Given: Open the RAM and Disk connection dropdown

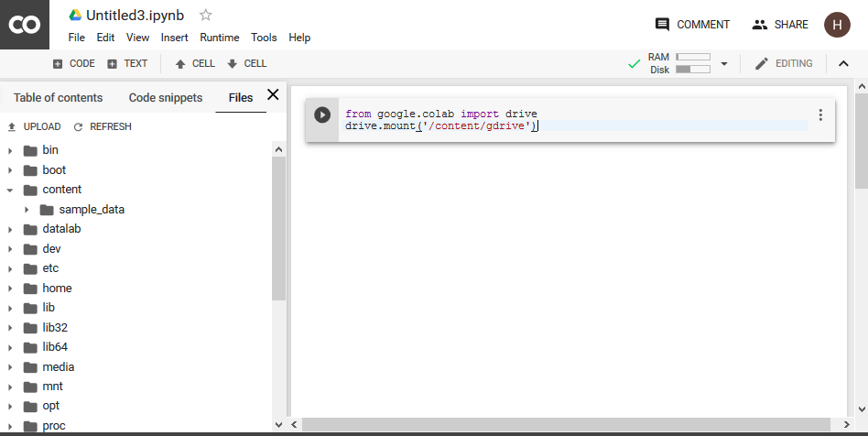Looking at the screenshot, I should (724, 64).
